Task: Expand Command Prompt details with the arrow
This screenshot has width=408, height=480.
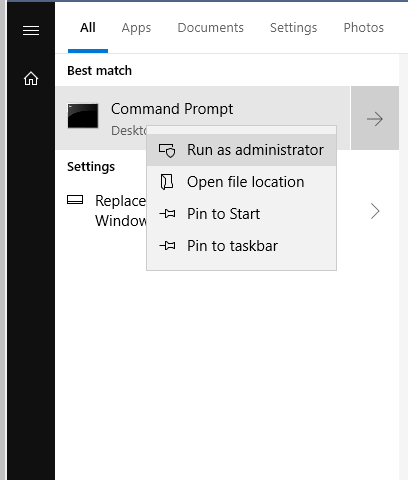Action: (375, 118)
